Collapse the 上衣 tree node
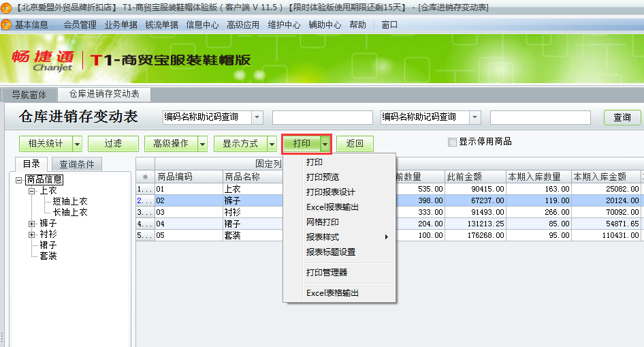644x347 pixels. [31, 191]
